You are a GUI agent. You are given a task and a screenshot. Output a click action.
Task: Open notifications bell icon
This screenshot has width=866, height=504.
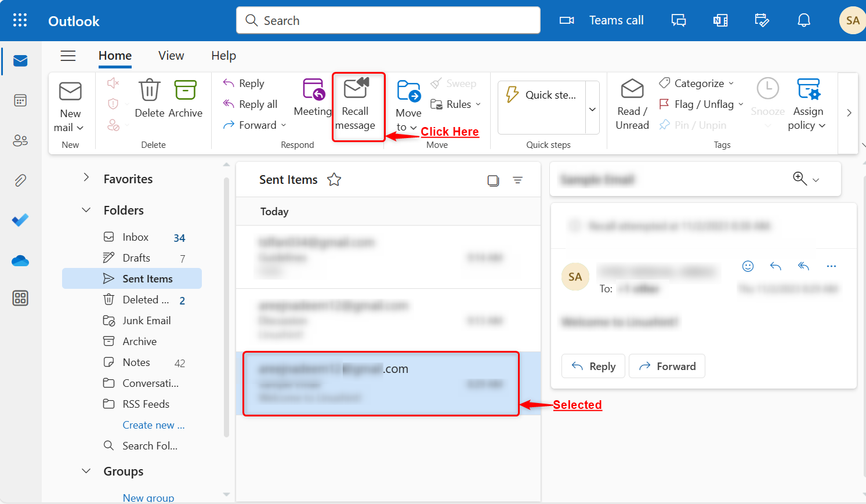click(x=804, y=20)
